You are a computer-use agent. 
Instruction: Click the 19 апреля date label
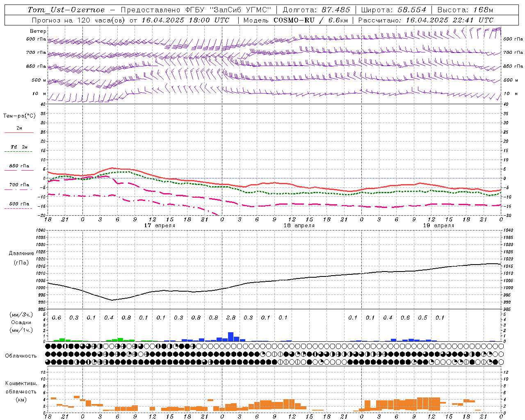point(438,226)
